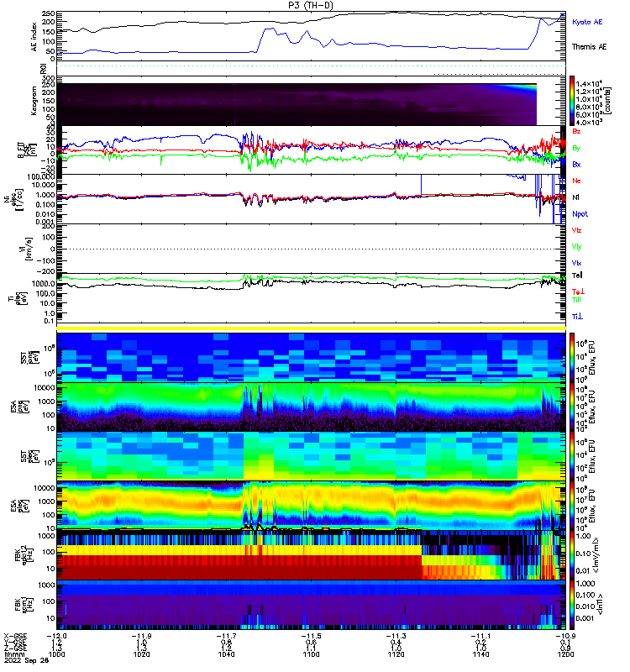Click the red Viz velocity legend label

coord(576,230)
